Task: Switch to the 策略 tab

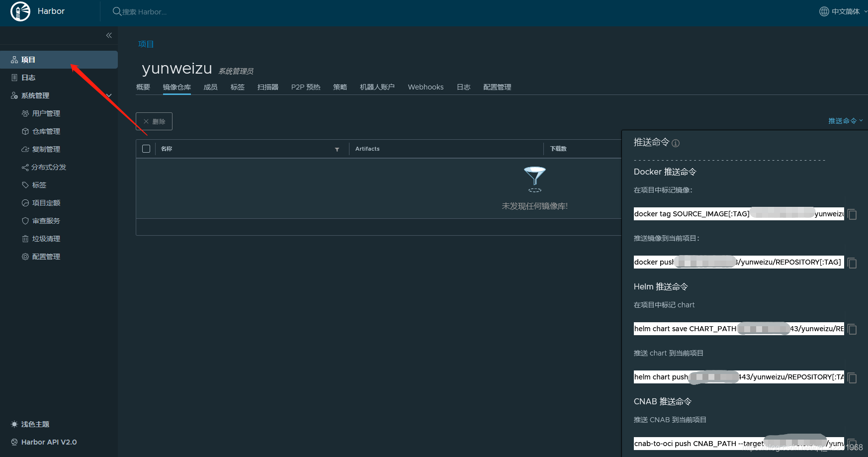Action: click(340, 87)
